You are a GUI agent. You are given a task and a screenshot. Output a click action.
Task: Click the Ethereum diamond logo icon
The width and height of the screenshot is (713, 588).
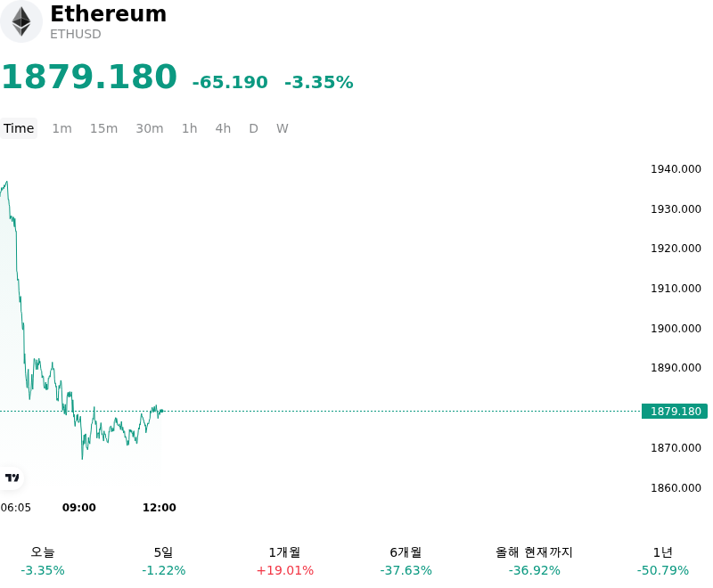(20, 21)
